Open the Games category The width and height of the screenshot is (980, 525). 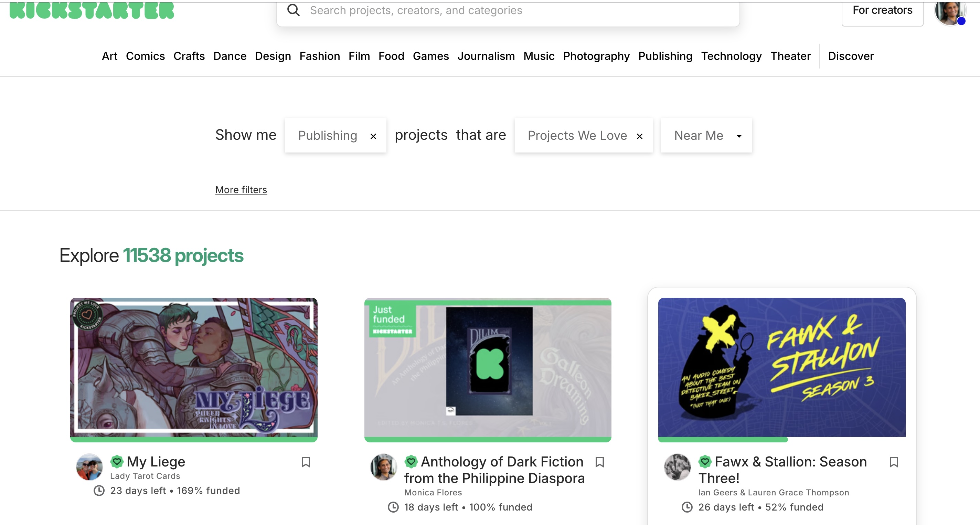(x=431, y=56)
